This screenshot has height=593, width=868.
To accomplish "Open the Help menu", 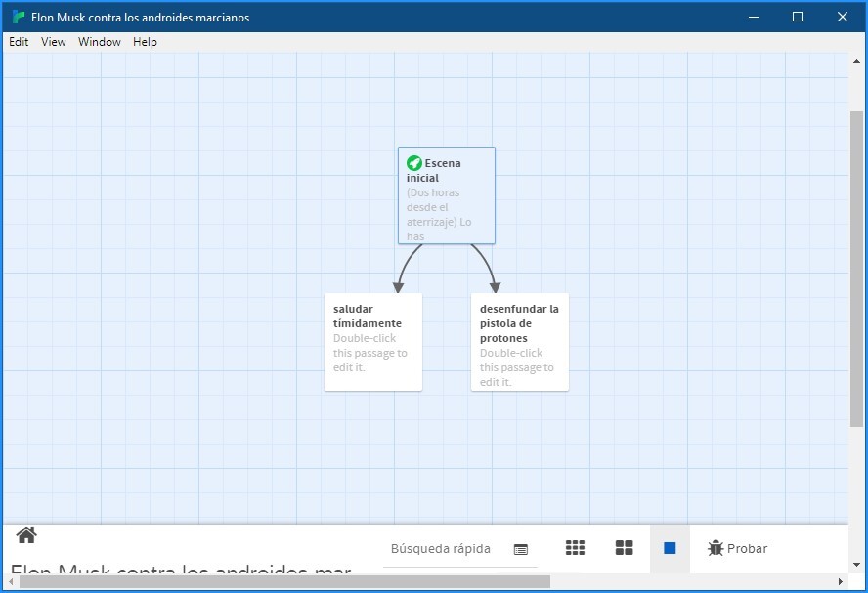I will pos(145,42).
